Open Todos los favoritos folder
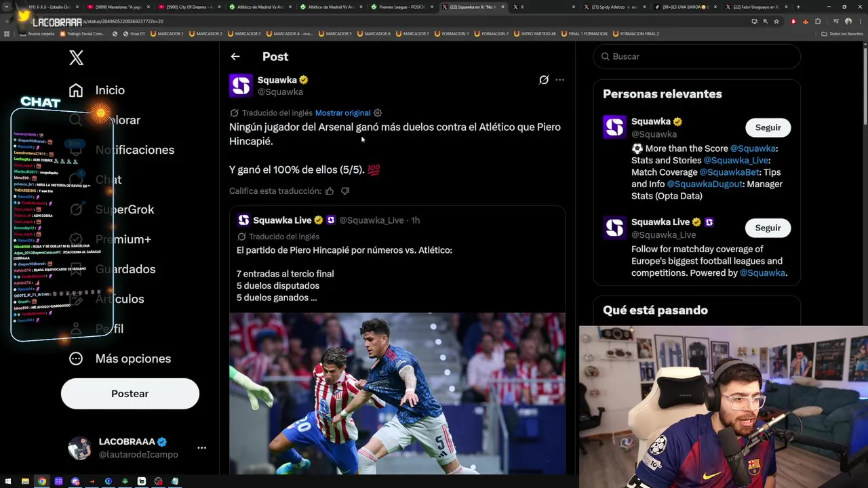The image size is (868, 488). pyautogui.click(x=842, y=34)
